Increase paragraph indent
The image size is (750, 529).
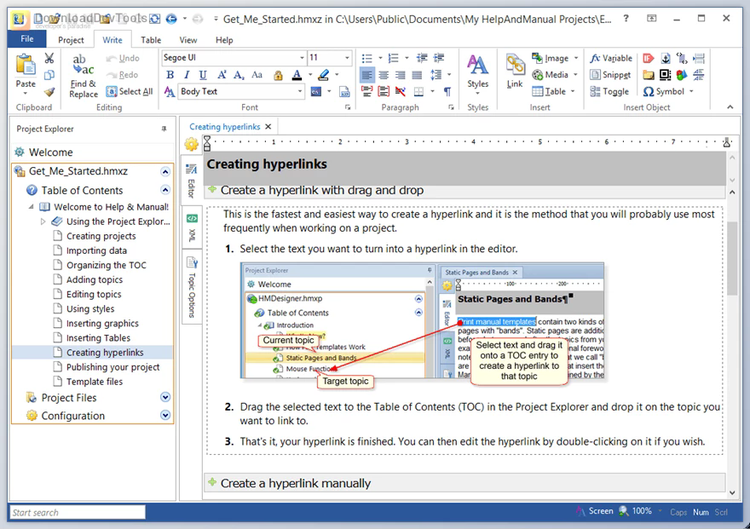coord(439,58)
